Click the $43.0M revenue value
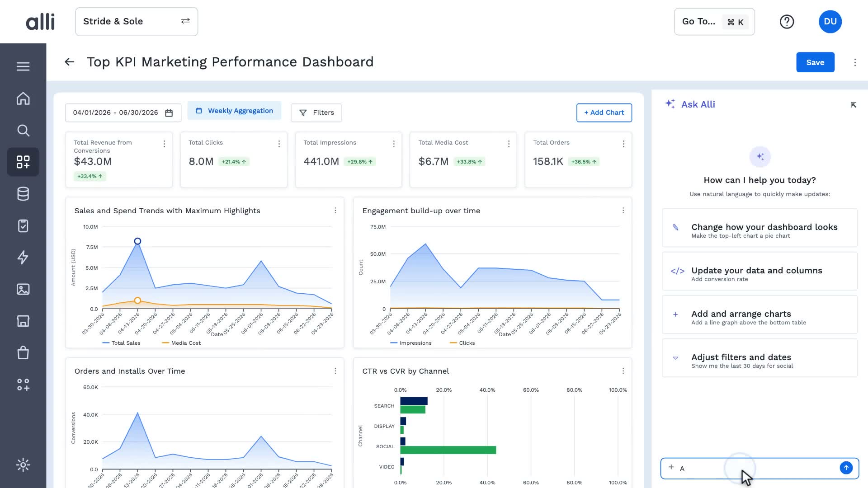Image resolution: width=868 pixels, height=488 pixels. 93,161
